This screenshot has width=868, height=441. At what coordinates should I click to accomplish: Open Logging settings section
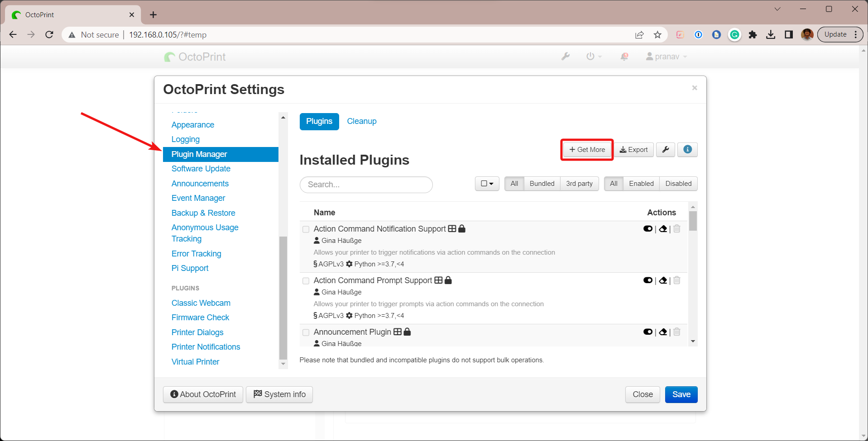186,139
